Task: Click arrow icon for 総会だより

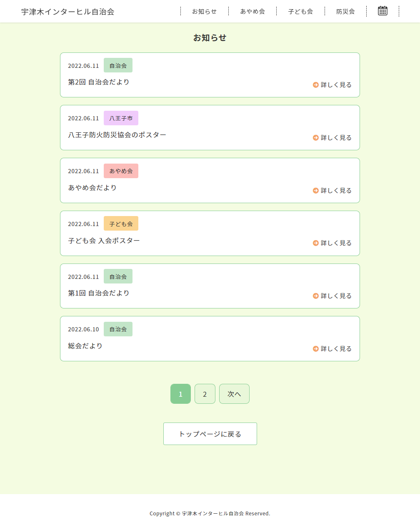Action: (x=316, y=349)
